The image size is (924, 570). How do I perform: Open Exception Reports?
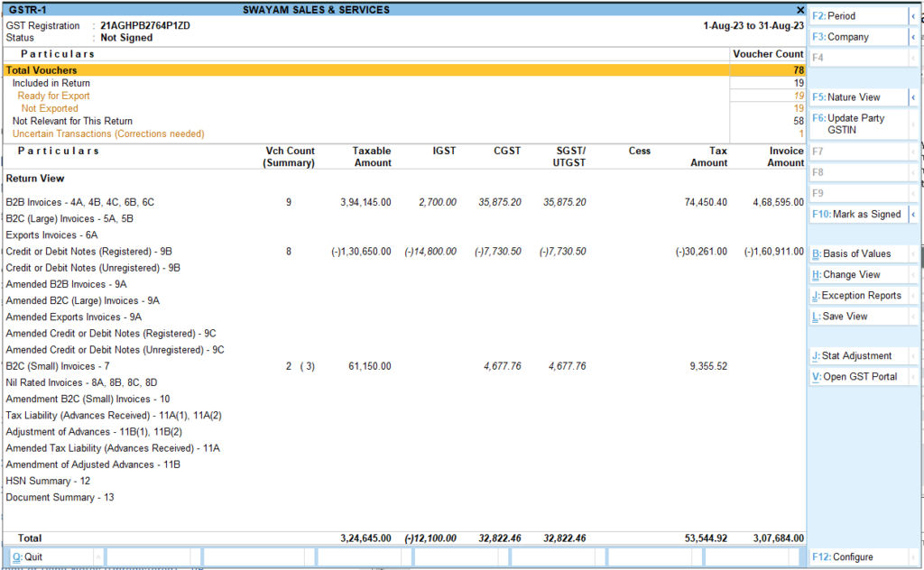[x=852, y=295]
